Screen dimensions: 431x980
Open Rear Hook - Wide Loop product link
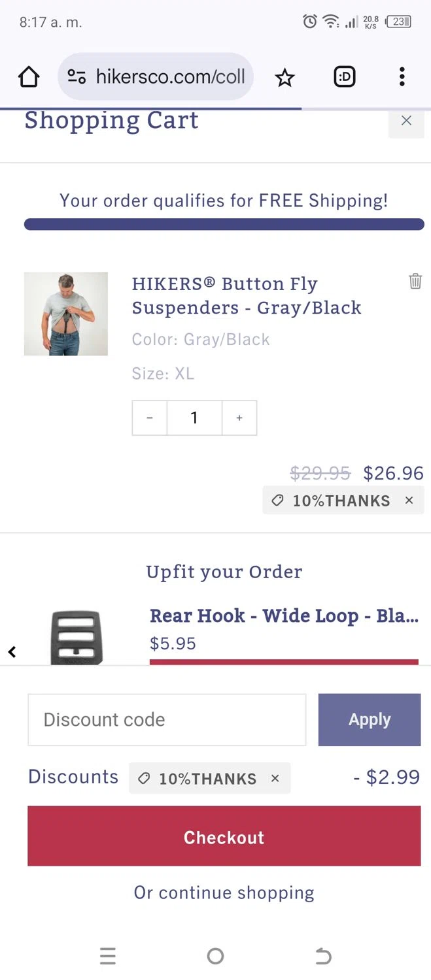click(284, 615)
